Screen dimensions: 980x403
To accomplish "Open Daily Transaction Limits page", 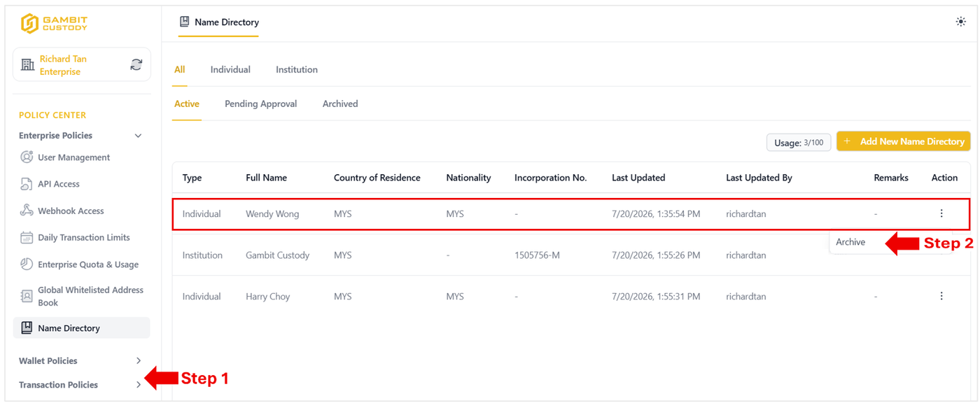I will click(84, 238).
